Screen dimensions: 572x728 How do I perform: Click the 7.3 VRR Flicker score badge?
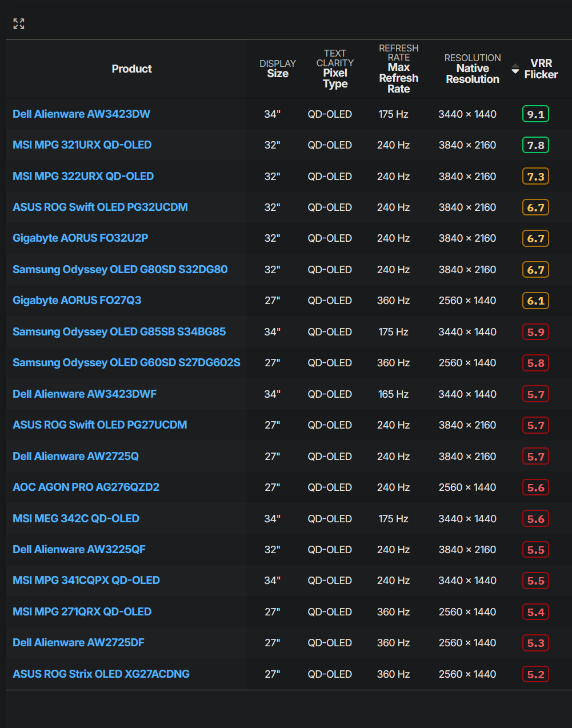pos(535,177)
